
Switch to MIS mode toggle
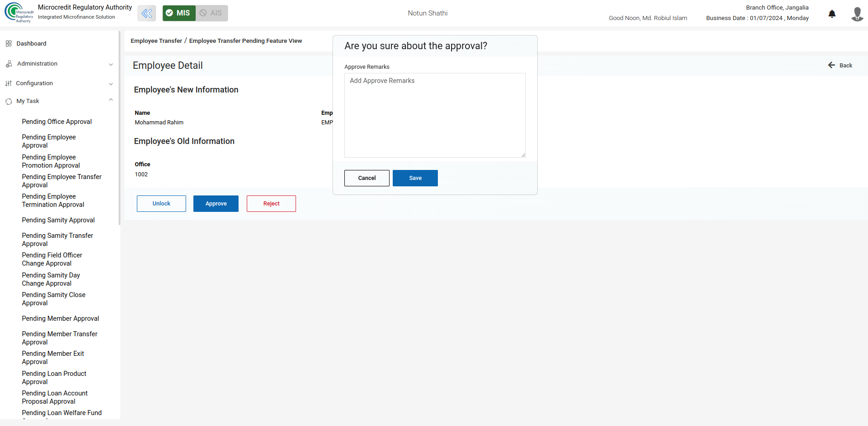coord(179,13)
